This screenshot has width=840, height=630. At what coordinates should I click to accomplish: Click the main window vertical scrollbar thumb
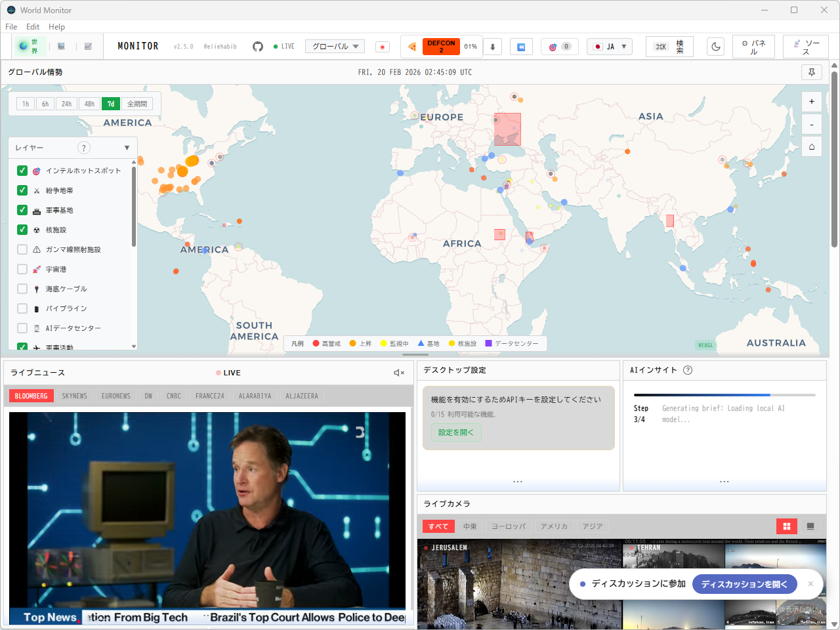tap(834, 159)
